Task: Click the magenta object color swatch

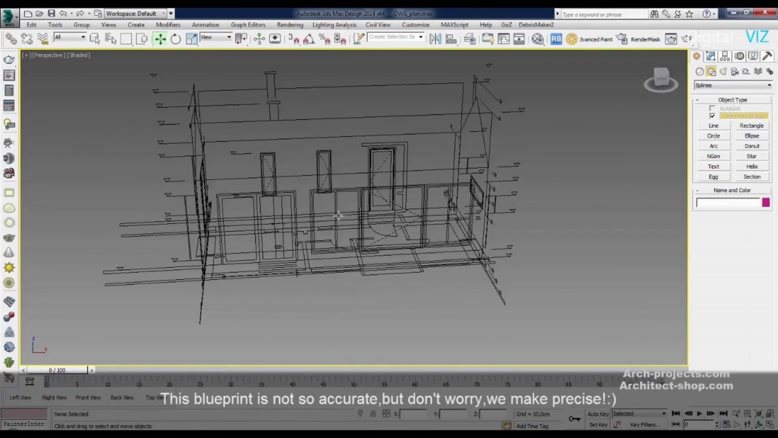Action: (768, 203)
